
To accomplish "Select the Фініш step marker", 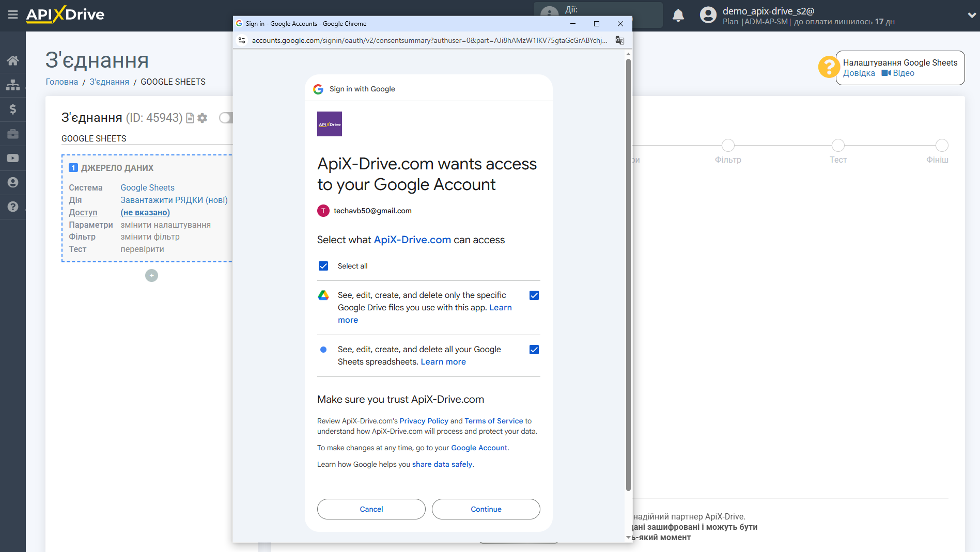I will pos(942,146).
